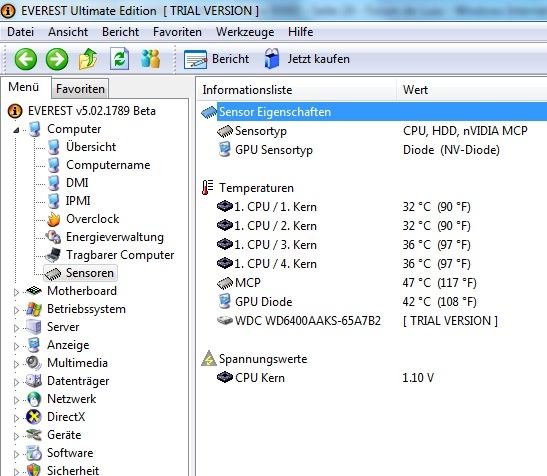The width and height of the screenshot is (547, 476).
Task: Click the Betriebssystem Windows flag icon
Action: (x=34, y=309)
